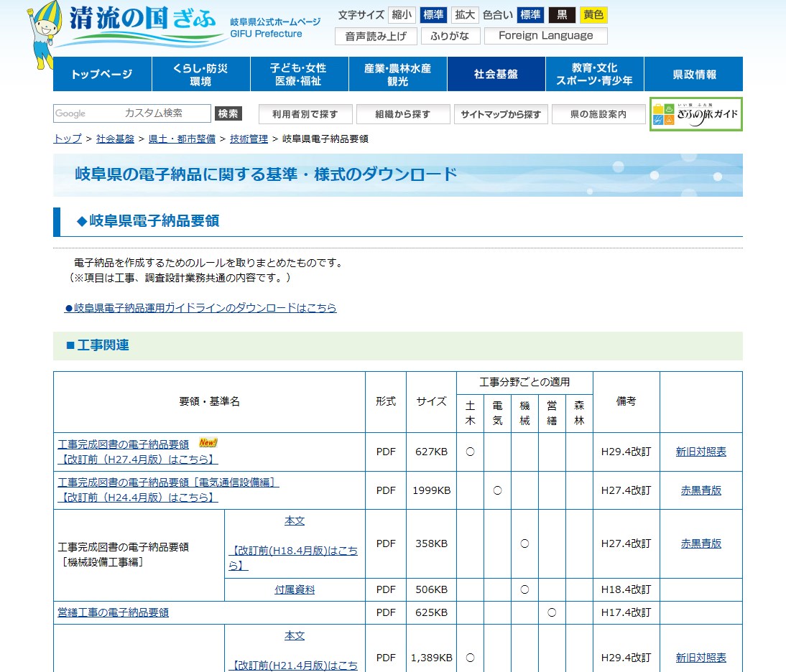786x672 pixels.
Task: Set text size to 縮小
Action: click(402, 15)
